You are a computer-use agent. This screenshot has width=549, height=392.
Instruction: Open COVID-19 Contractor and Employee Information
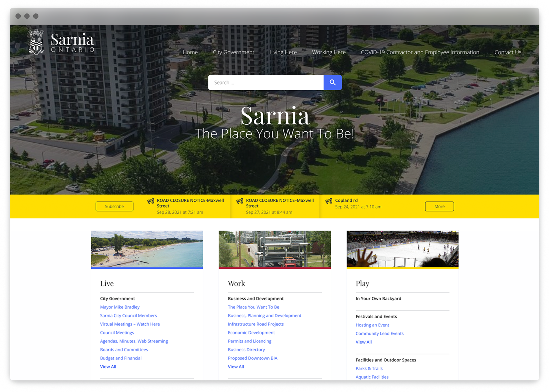click(420, 52)
